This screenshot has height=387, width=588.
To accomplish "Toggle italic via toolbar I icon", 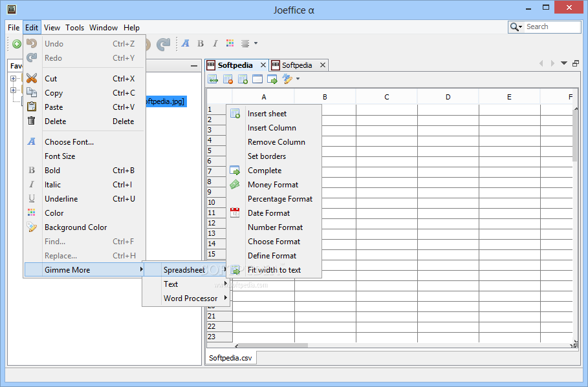I will pyautogui.click(x=215, y=43).
